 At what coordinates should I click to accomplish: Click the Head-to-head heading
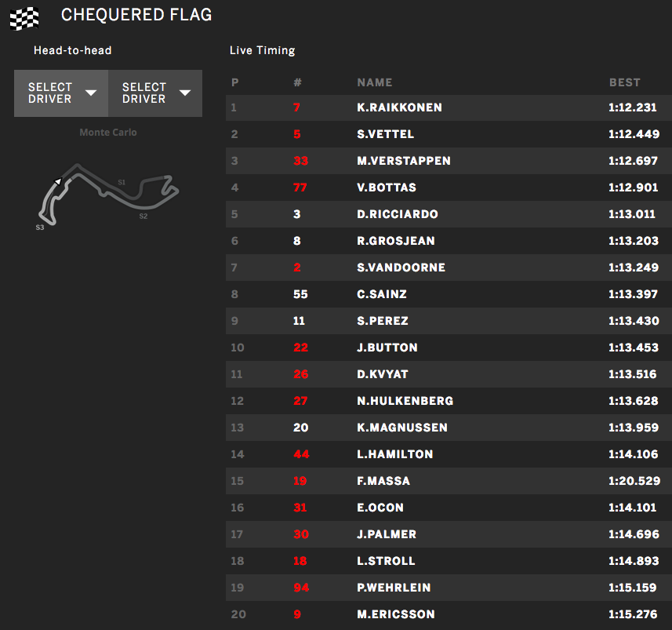point(72,50)
